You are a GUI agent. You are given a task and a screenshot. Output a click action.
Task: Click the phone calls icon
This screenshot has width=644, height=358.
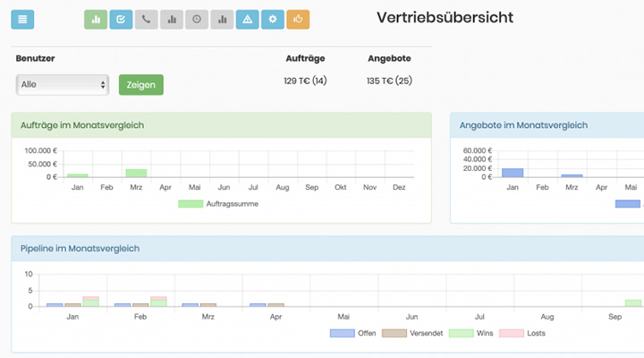[146, 19]
